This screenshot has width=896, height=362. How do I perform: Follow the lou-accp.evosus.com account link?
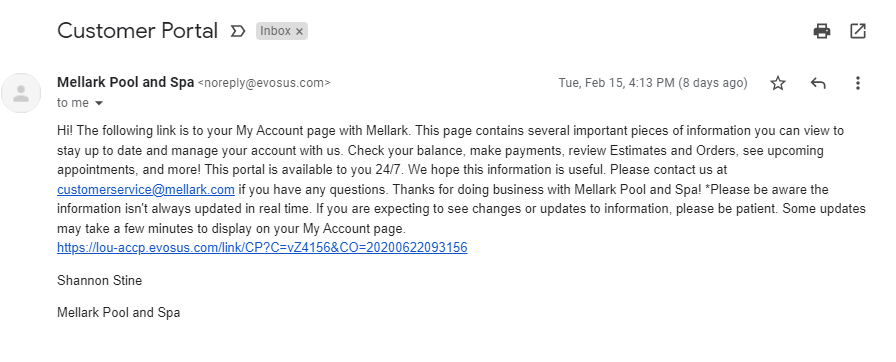(262, 248)
